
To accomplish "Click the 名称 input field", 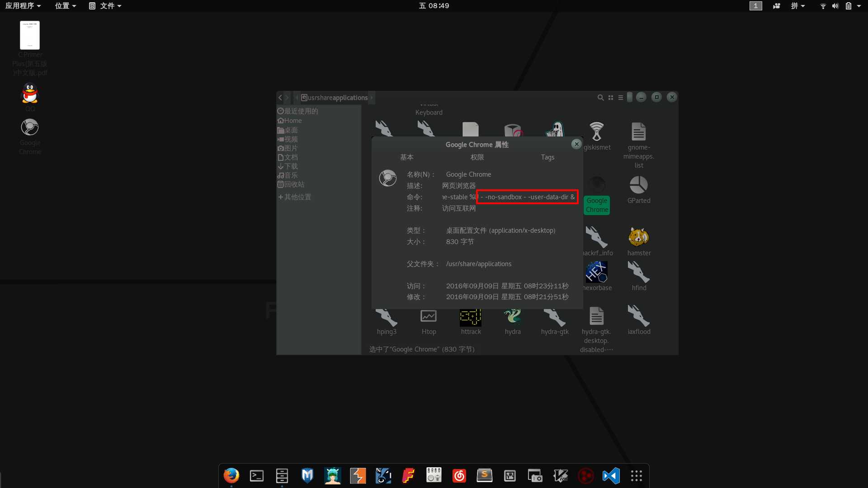I will [509, 174].
